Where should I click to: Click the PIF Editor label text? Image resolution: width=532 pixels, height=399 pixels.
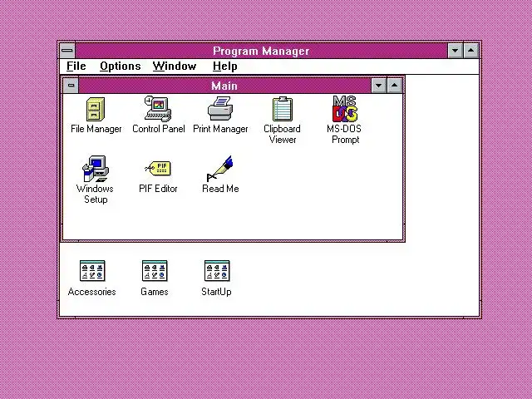tap(158, 189)
